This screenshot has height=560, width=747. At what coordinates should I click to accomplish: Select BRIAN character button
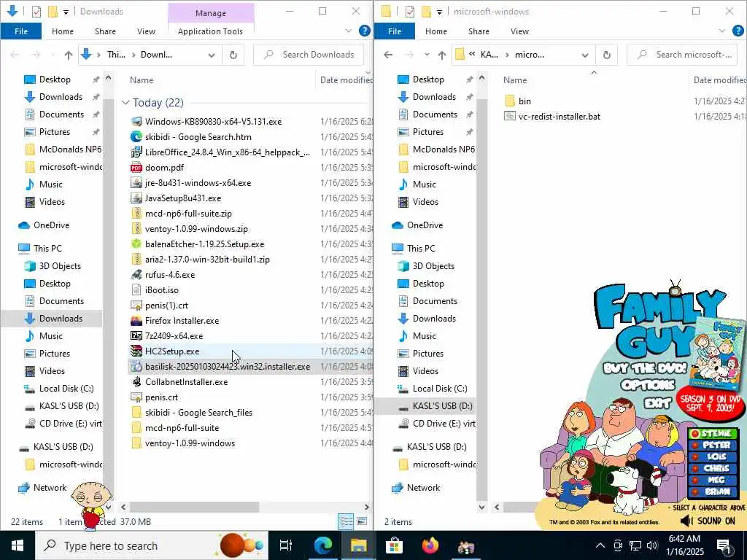click(x=713, y=491)
